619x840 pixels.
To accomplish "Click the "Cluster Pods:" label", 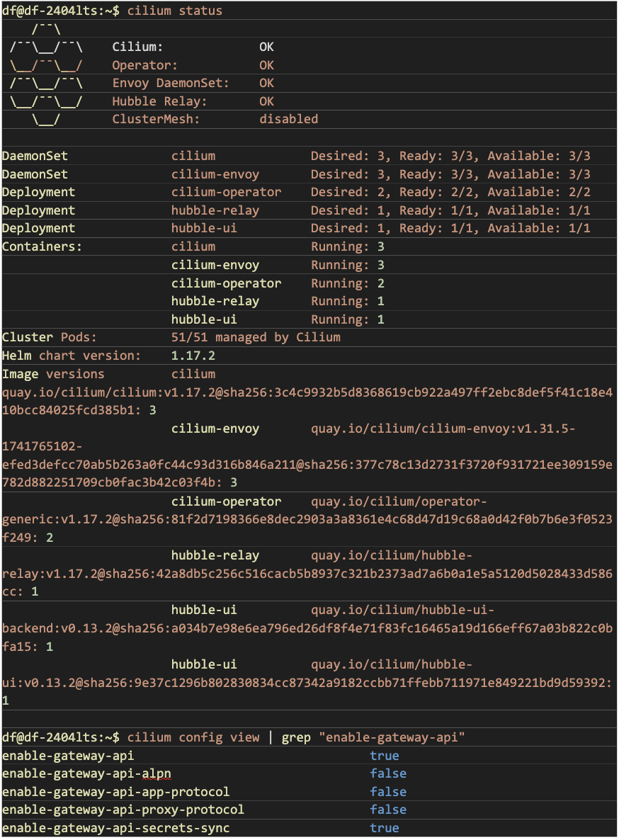I will 50,337.
